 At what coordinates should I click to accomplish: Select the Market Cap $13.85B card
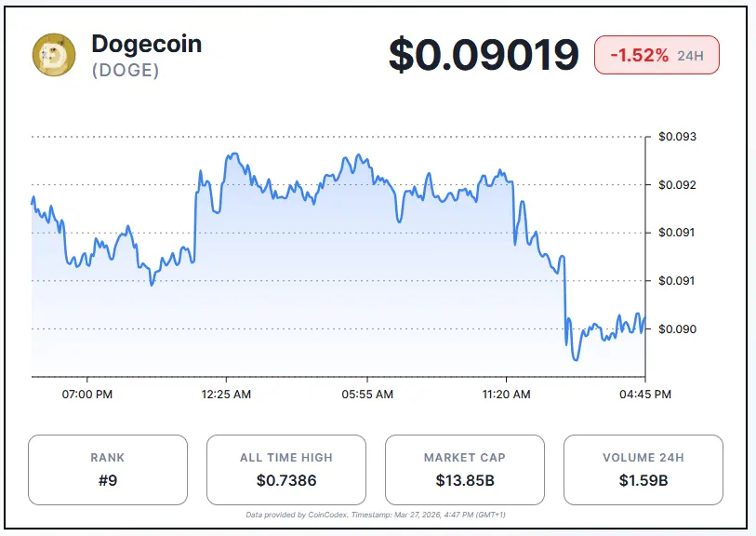click(464, 470)
